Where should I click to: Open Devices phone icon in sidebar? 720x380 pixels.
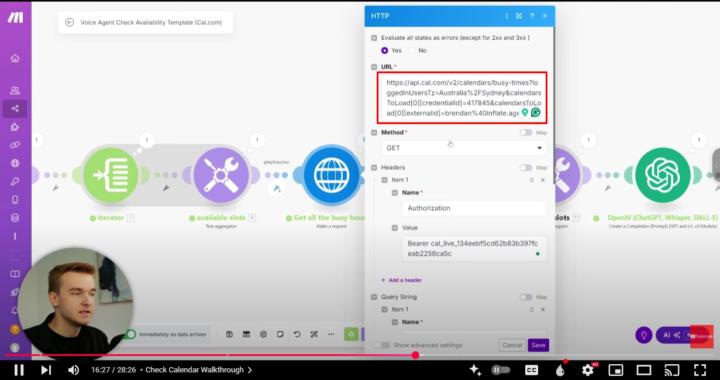tap(15, 200)
